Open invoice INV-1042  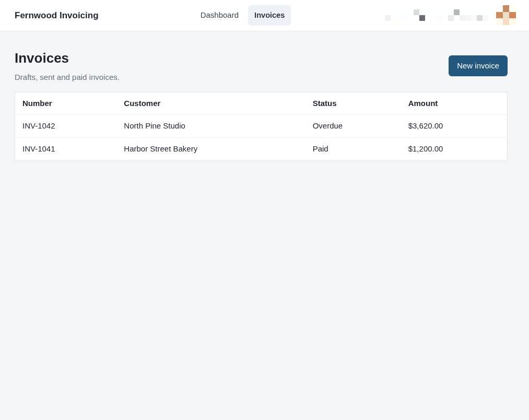[39, 126]
